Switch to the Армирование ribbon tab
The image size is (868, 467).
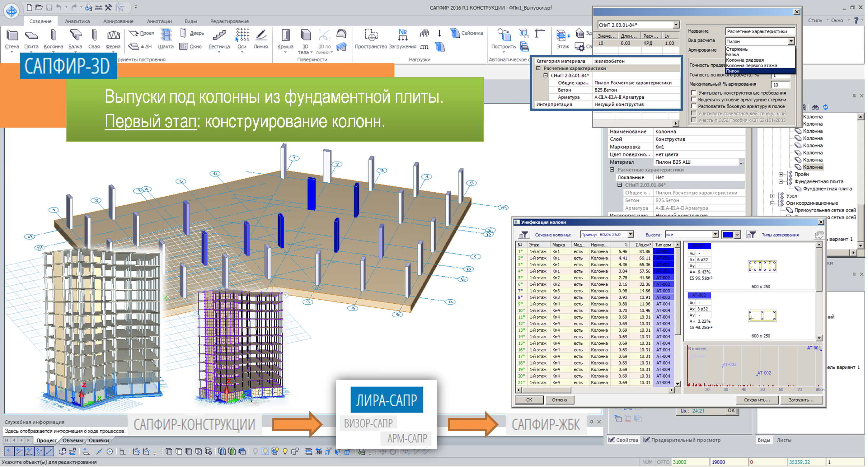point(118,21)
